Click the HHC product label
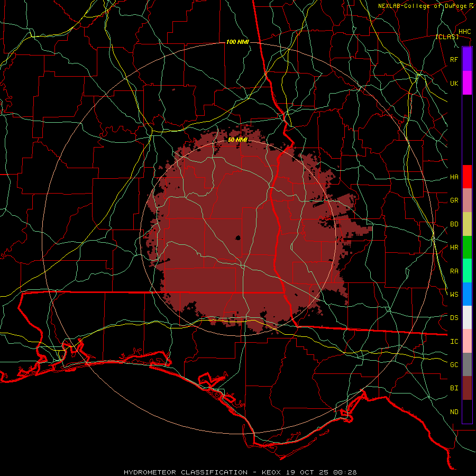 coord(464,32)
